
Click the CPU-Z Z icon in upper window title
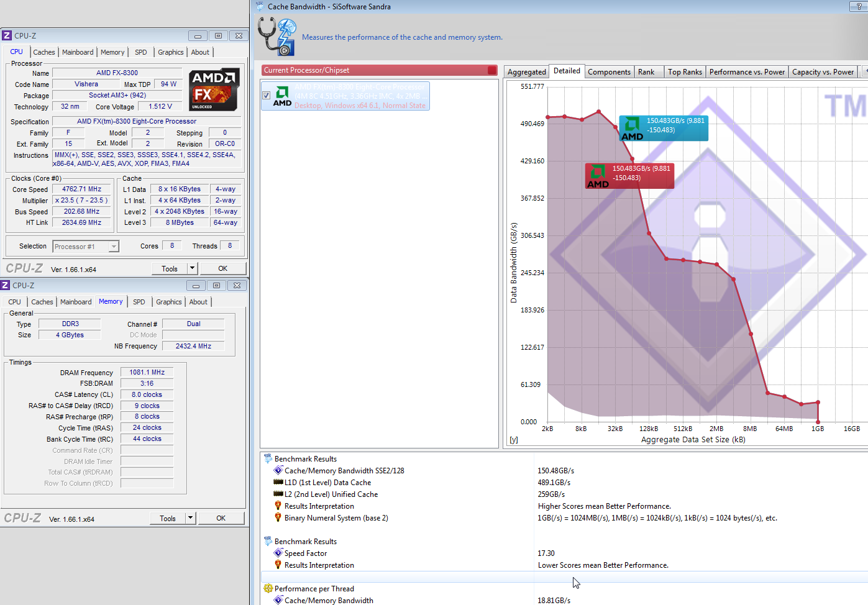click(7, 36)
